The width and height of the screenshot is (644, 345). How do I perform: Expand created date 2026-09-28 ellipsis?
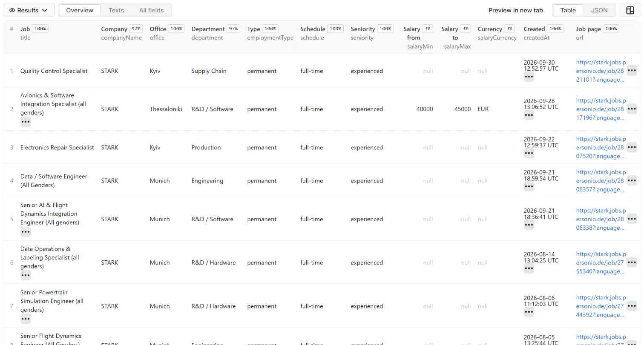[x=529, y=115]
